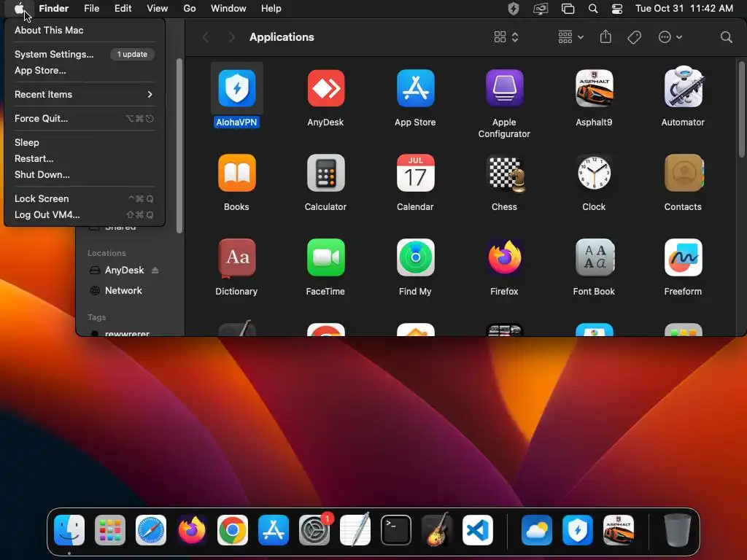The width and height of the screenshot is (747, 560).
Task: Select Freeform app icon
Action: 683,257
